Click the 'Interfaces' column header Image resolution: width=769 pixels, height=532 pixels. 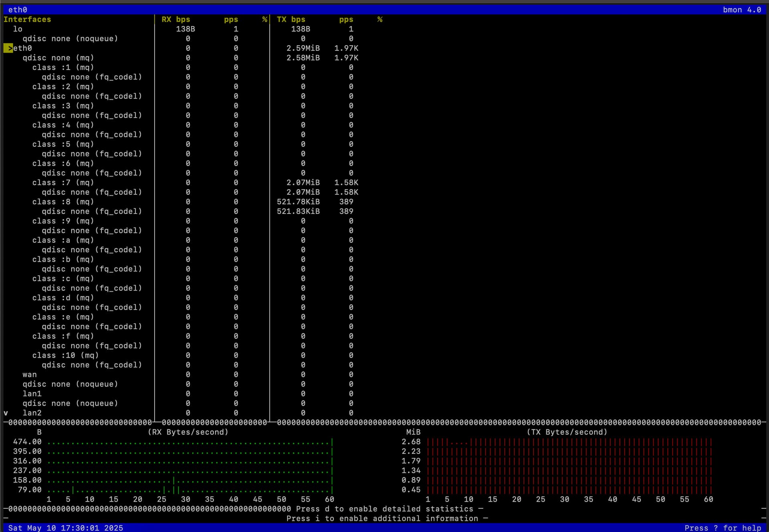point(27,19)
